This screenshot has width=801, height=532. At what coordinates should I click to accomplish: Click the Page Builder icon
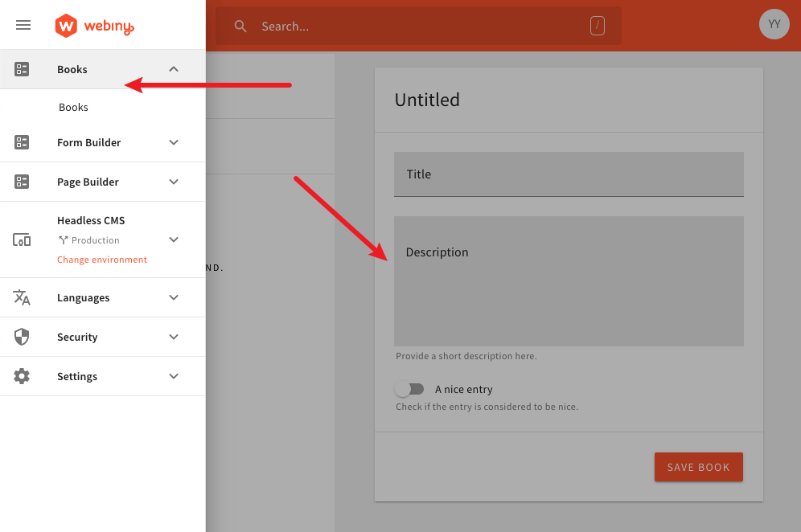(22, 182)
